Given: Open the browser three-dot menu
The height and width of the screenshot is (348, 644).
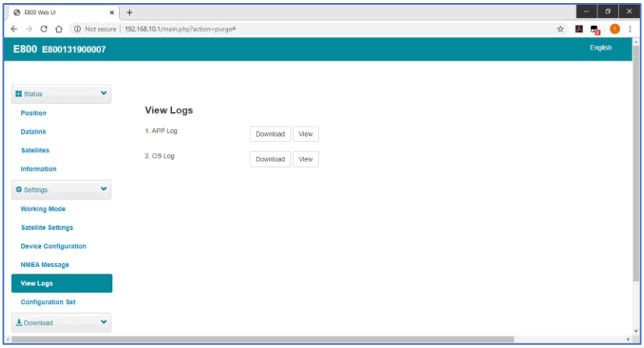Looking at the screenshot, I should coord(630,29).
